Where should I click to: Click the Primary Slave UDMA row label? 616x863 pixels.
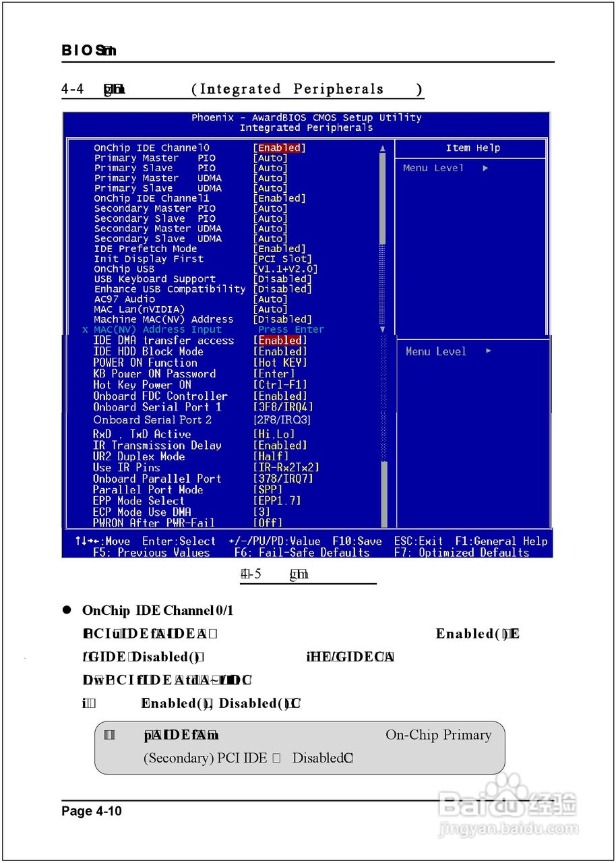click(158, 188)
